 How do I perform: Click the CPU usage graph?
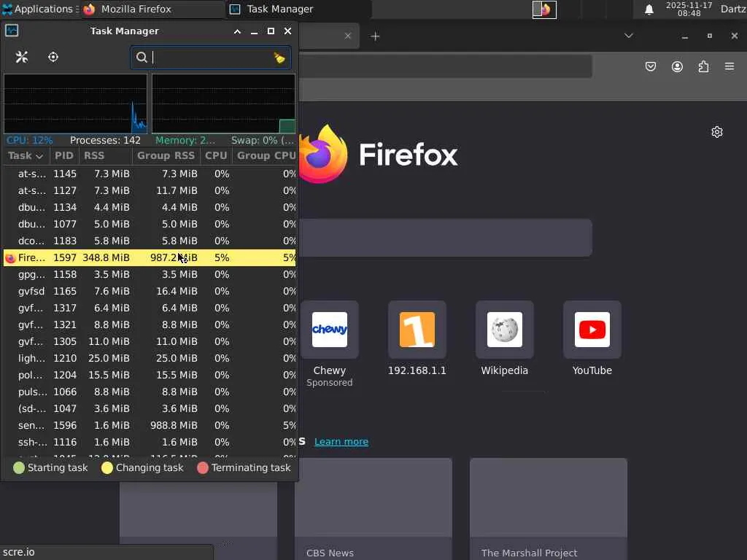(x=76, y=104)
